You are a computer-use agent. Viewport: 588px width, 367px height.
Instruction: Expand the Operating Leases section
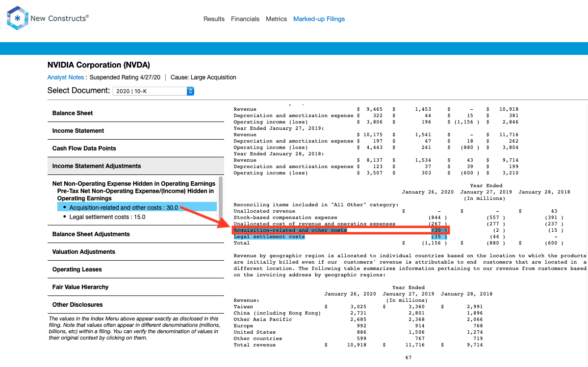[x=136, y=269]
